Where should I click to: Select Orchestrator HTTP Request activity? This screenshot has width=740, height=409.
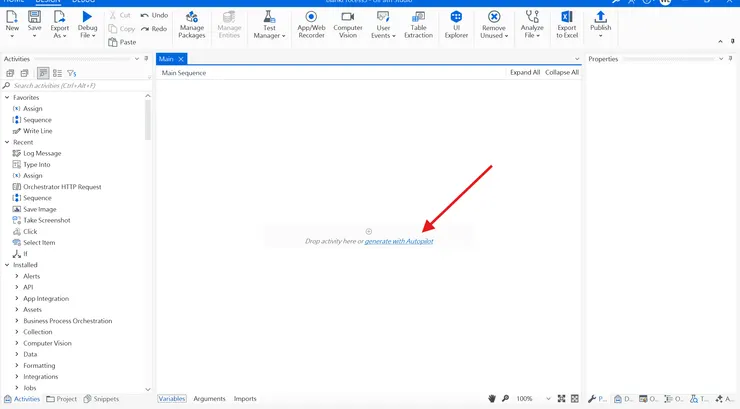[62, 187]
